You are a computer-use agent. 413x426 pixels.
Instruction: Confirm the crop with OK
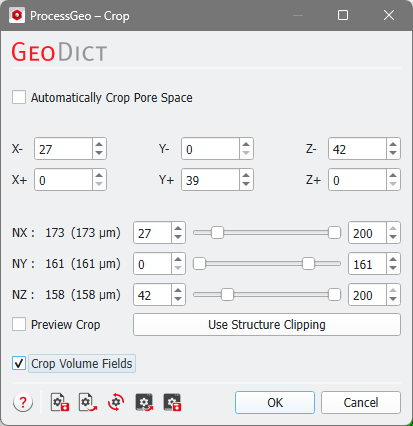[x=275, y=402]
